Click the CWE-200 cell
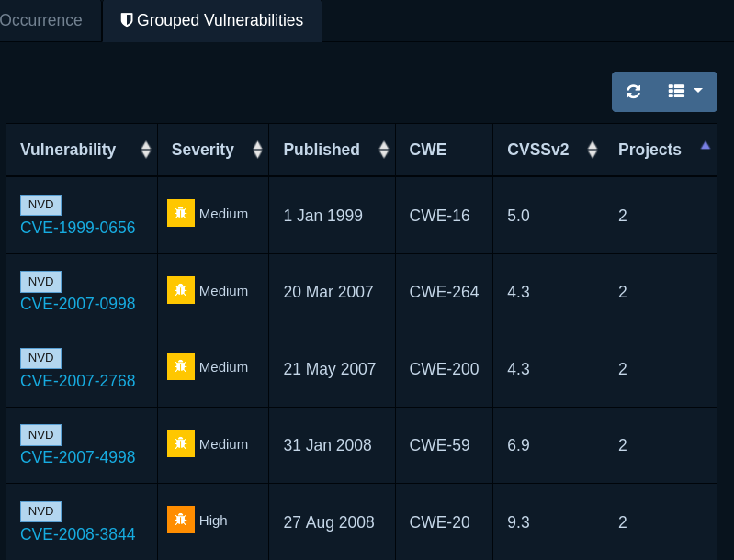This screenshot has width=734, height=560. point(444,369)
